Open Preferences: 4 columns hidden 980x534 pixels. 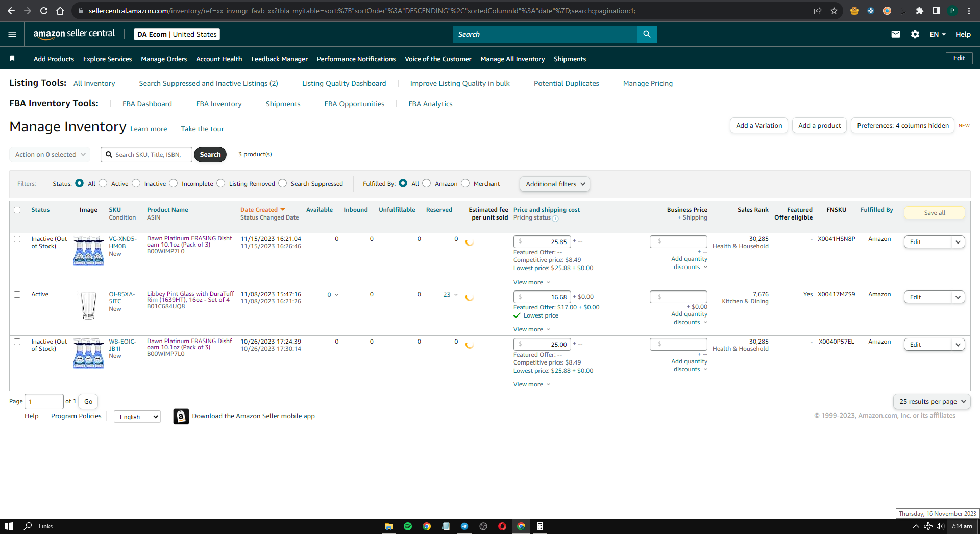(902, 126)
